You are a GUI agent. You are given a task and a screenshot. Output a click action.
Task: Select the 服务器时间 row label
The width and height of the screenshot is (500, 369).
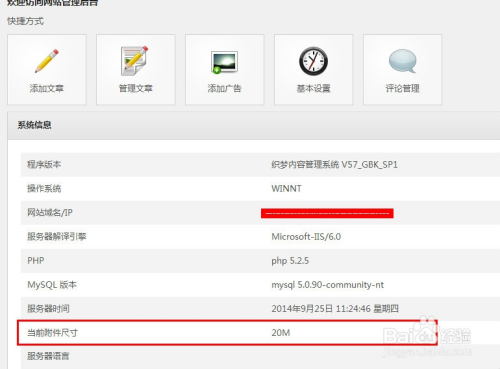point(48,309)
